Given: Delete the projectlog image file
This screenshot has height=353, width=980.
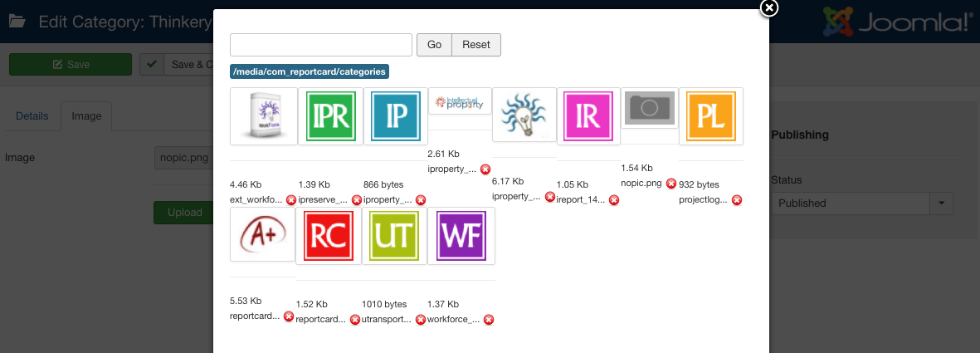Looking at the screenshot, I should click(737, 200).
